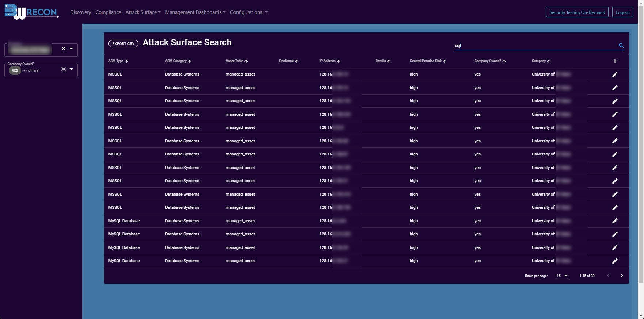Edit the last MySQL Database row pencil
The width and height of the screenshot is (644, 319).
click(x=615, y=261)
